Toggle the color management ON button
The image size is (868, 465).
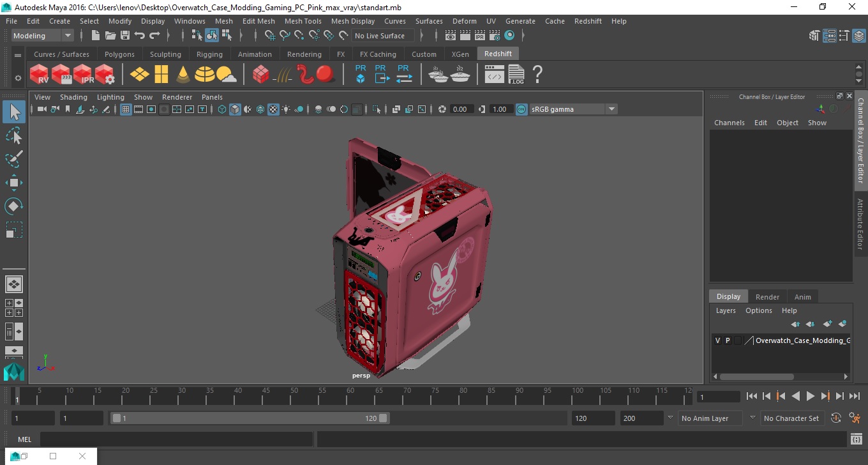521,109
